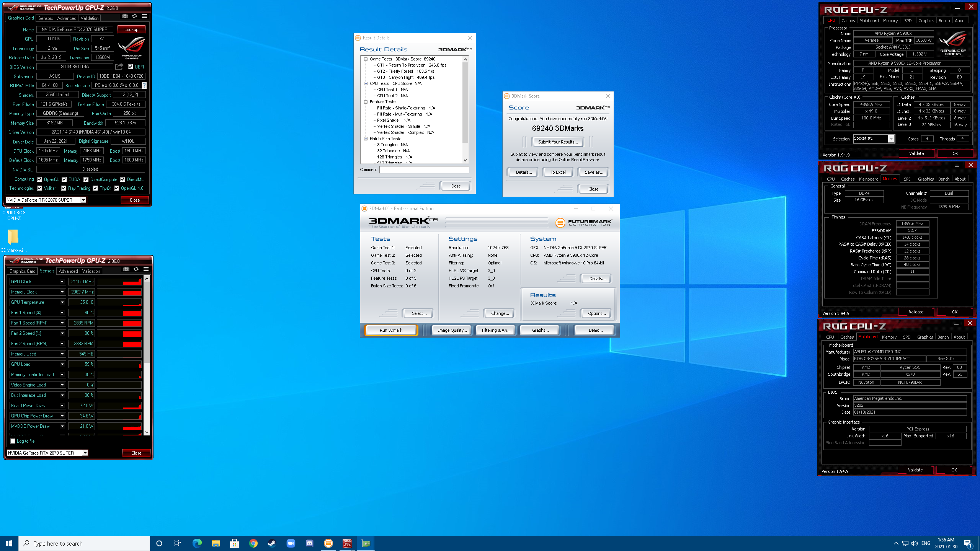Toggle the Ray Tracing checkbox

click(x=64, y=188)
